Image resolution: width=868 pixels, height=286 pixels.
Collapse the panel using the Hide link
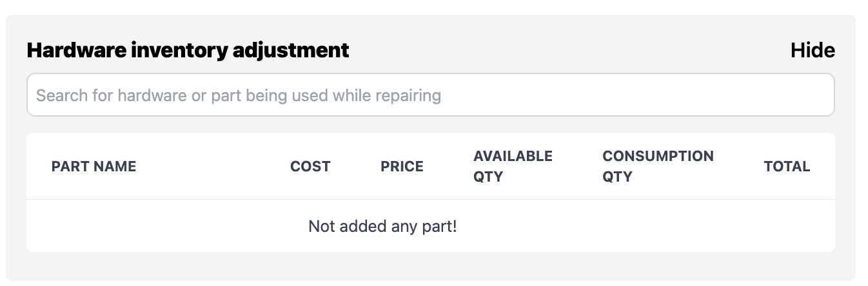[812, 50]
